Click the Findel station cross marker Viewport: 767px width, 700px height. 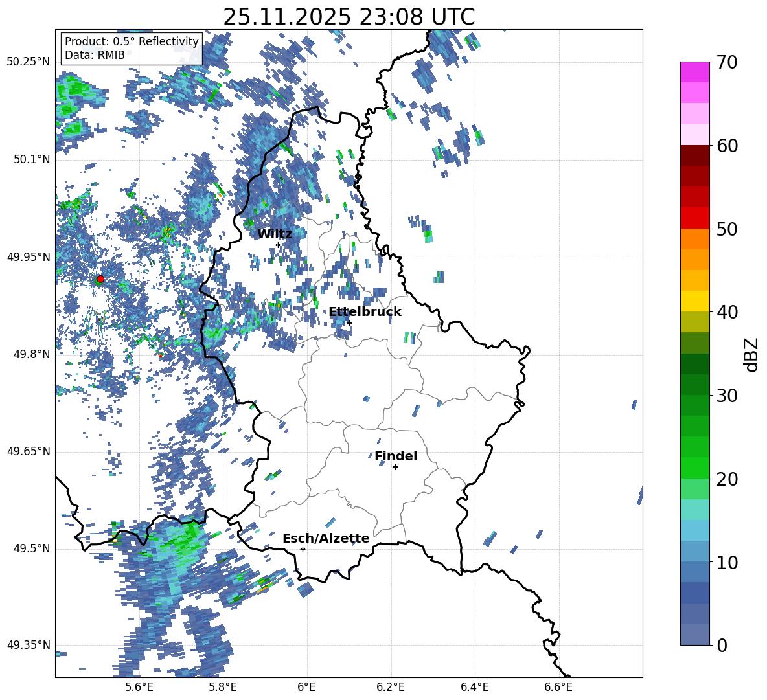point(395,468)
